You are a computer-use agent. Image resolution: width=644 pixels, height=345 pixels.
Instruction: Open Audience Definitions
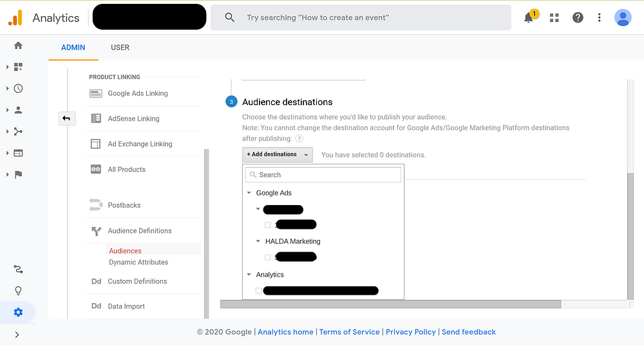coord(140,231)
